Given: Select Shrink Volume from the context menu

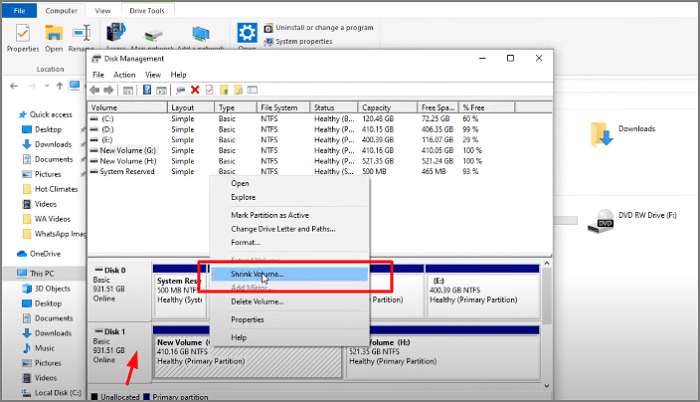Looking at the screenshot, I should (x=257, y=273).
